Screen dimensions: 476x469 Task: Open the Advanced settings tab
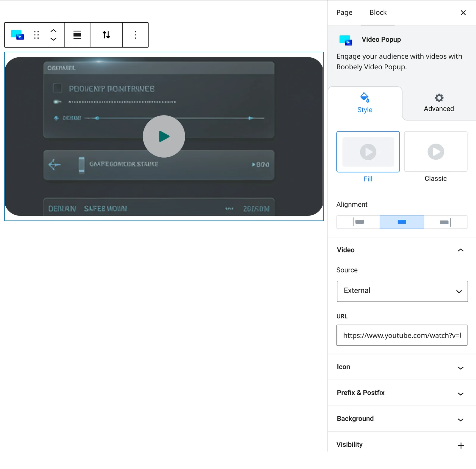(439, 103)
